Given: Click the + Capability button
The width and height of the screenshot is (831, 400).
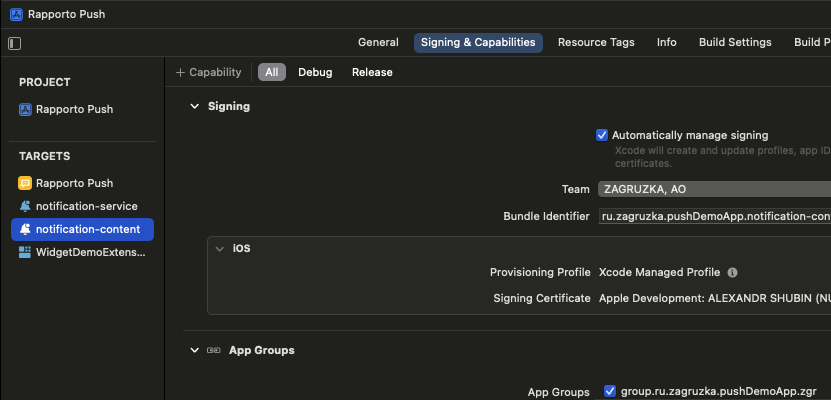Looking at the screenshot, I should tap(208, 73).
